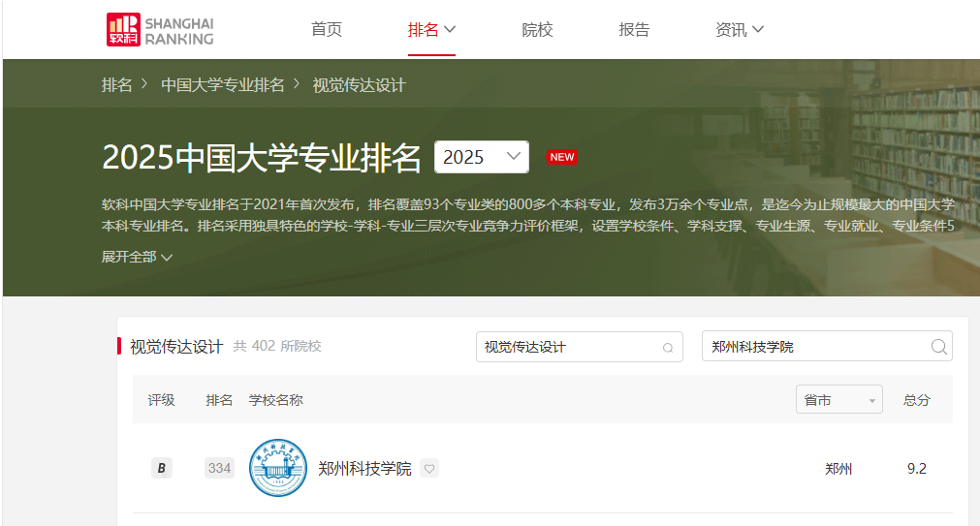The height and width of the screenshot is (526, 980).
Task: Click the school search magnifier icon
Action: [938, 347]
